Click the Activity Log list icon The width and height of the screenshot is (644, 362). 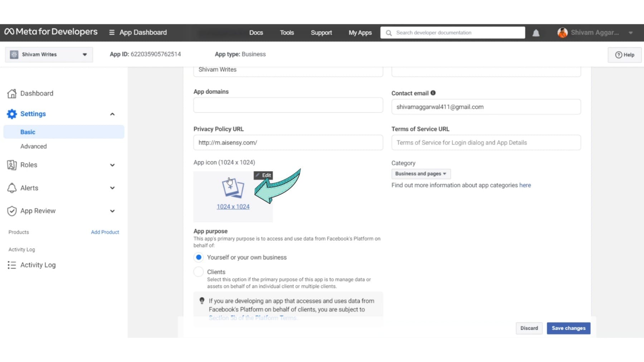click(12, 265)
